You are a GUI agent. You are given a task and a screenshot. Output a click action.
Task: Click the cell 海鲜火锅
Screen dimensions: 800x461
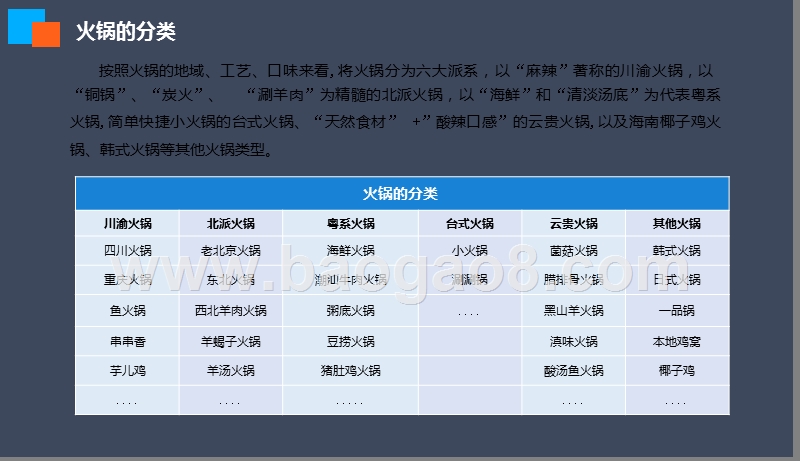pos(351,250)
